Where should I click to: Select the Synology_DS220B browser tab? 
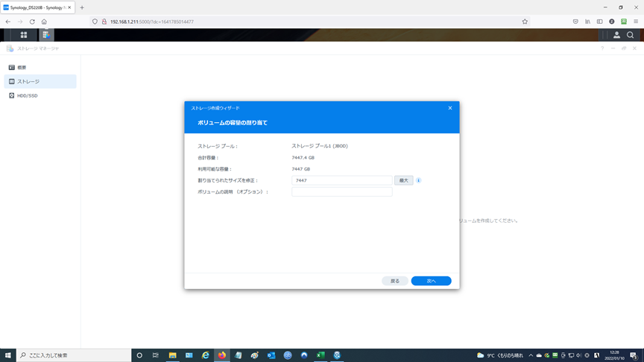pos(38,7)
